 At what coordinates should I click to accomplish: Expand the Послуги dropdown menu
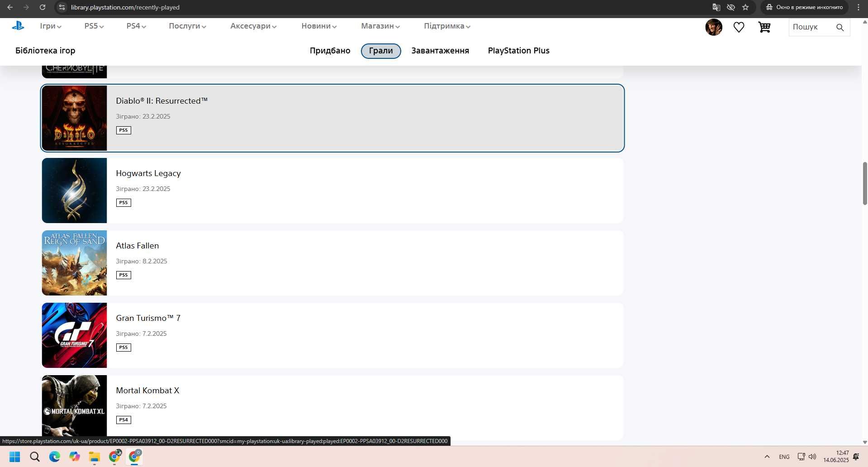(187, 26)
